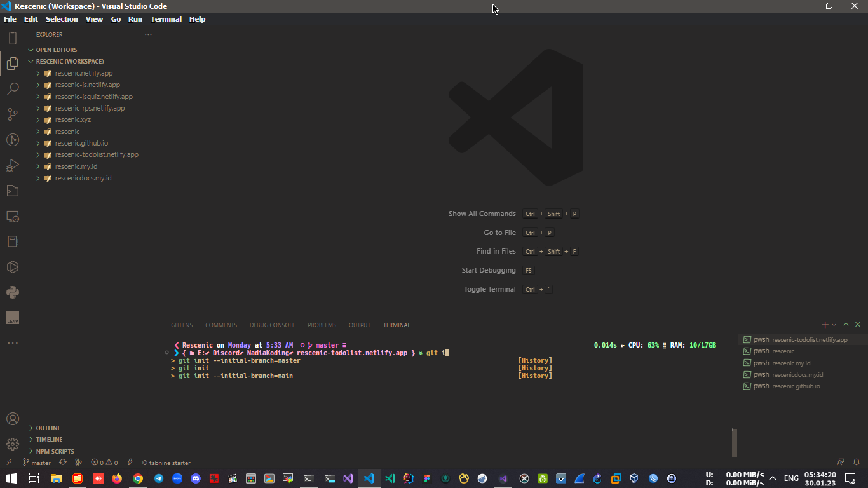Open the Selection menu
Screen dimensions: 868x488
point(62,19)
